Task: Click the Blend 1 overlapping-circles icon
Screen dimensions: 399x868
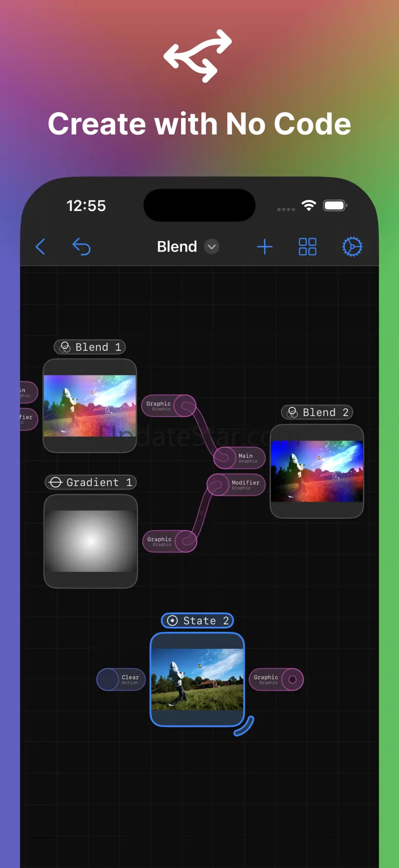Action: (x=65, y=347)
